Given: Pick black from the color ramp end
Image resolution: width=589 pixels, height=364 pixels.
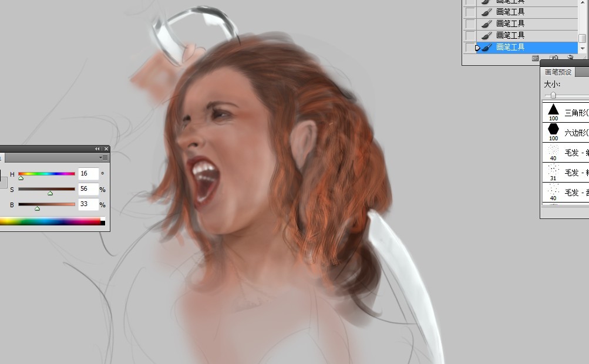Looking at the screenshot, I should (x=103, y=223).
